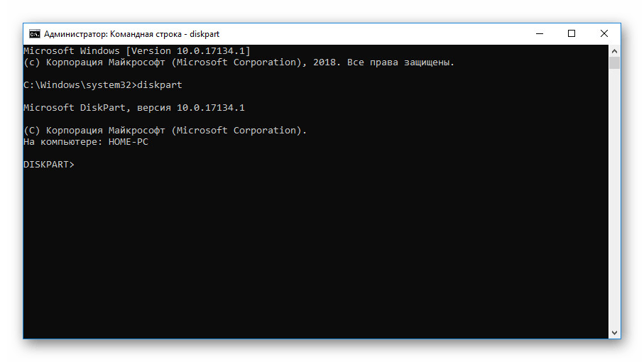
Task: Maximize the diskpart console window
Action: tap(572, 33)
